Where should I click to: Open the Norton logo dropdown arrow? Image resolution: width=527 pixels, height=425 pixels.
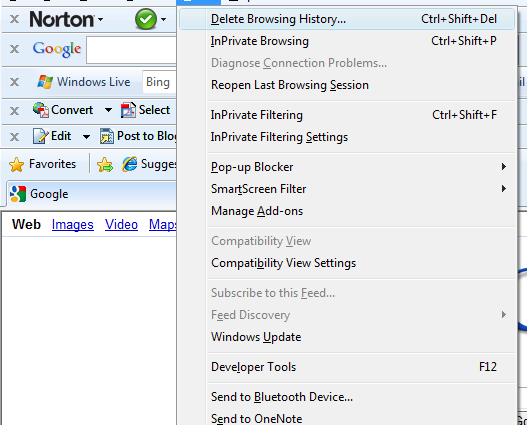click(x=100, y=20)
